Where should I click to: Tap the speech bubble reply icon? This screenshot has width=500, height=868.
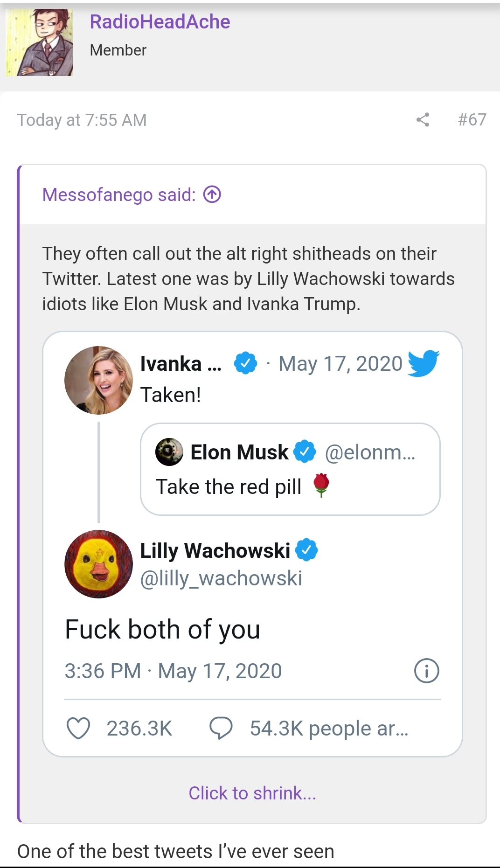(x=221, y=728)
